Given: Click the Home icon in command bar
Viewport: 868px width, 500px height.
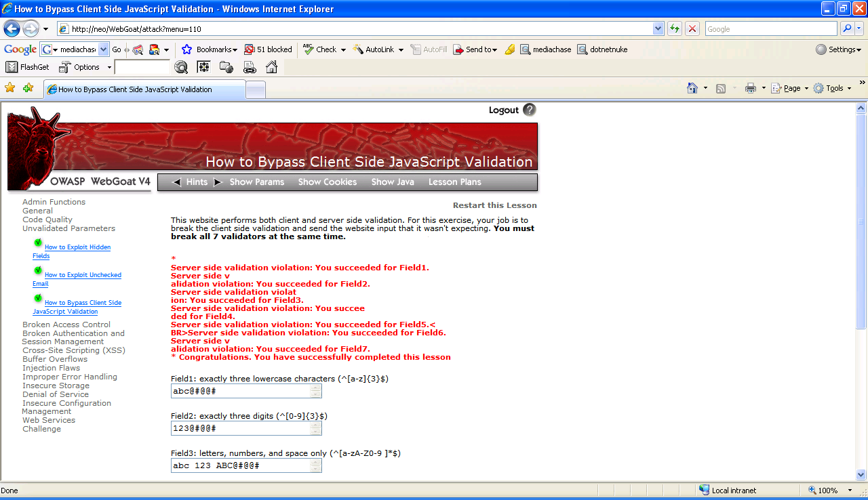Looking at the screenshot, I should tap(692, 88).
